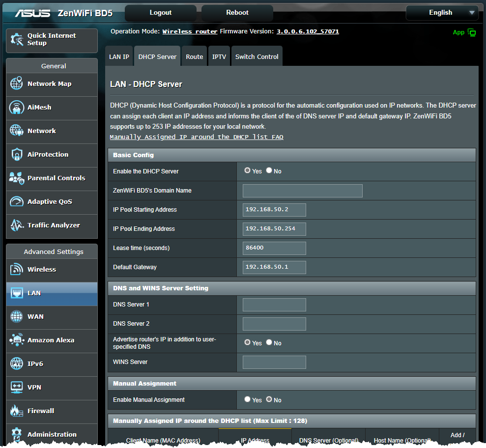Viewport: 486px width, 448px height.
Task: Click the Wireless signal icon
Action: [x=16, y=269]
